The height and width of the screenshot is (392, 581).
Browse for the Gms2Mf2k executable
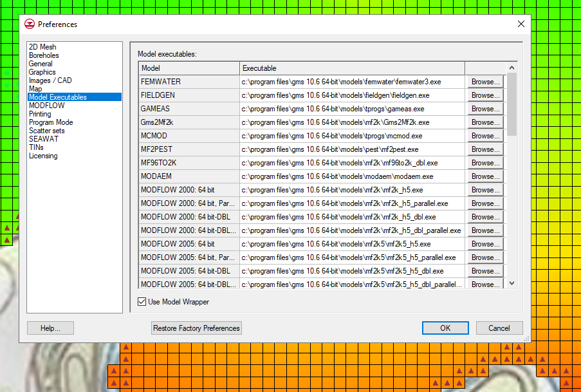pos(485,122)
